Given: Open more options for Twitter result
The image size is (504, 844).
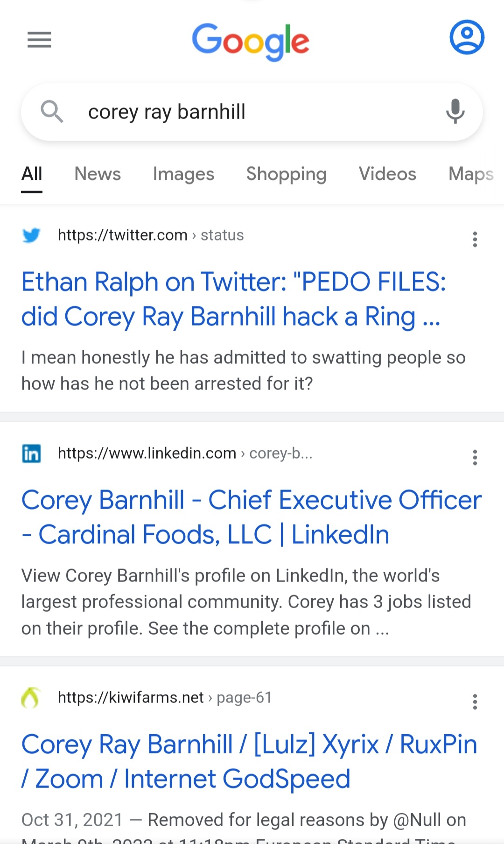Looking at the screenshot, I should (475, 239).
